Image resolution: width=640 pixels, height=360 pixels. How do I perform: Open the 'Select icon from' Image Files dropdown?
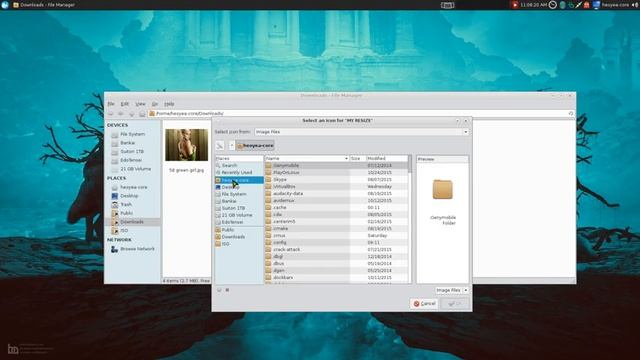pos(361,132)
